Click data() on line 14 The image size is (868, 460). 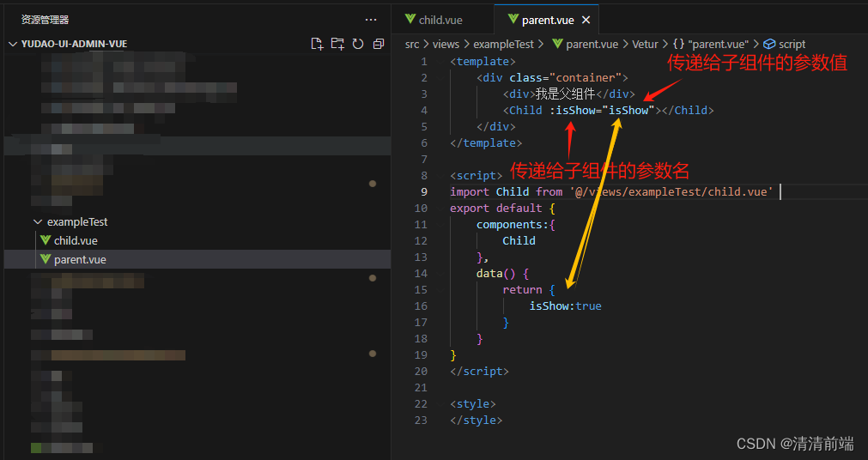[x=496, y=274]
